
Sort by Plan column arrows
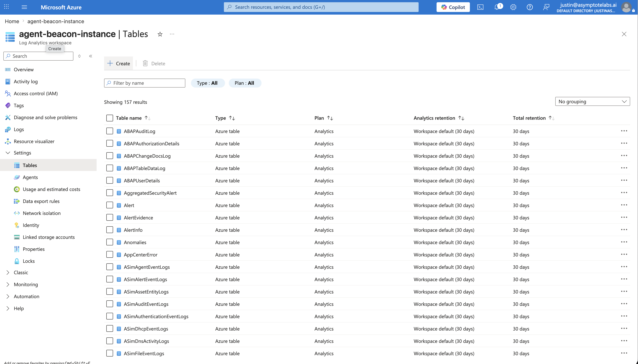coord(330,118)
